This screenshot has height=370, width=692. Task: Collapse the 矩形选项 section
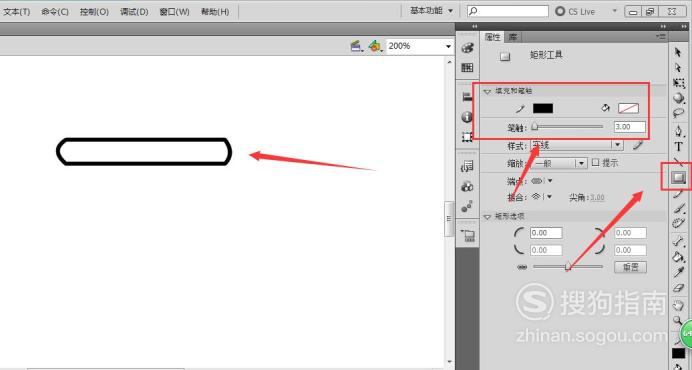click(x=487, y=217)
